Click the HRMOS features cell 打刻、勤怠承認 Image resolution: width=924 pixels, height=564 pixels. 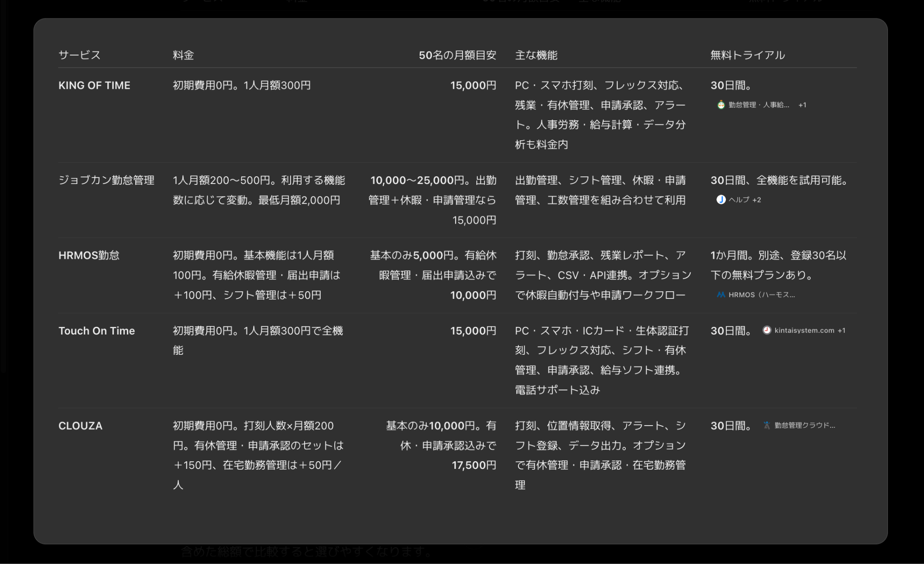pyautogui.click(x=603, y=275)
